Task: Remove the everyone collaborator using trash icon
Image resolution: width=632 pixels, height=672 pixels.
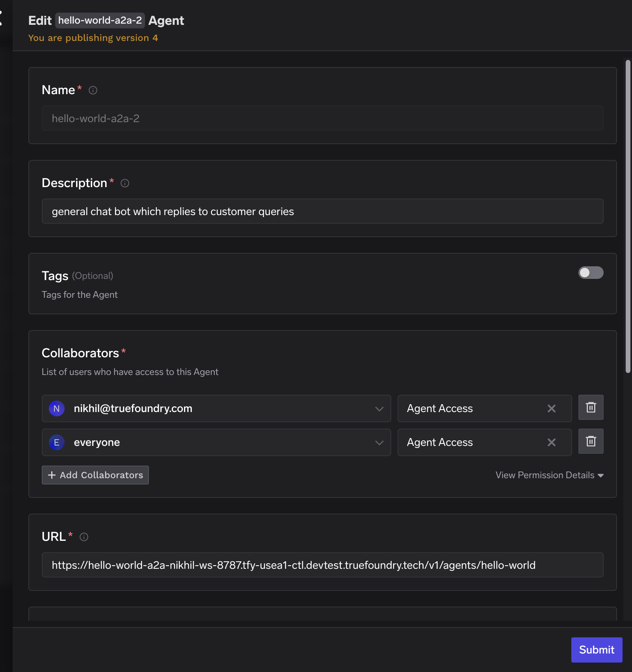Action: (591, 441)
